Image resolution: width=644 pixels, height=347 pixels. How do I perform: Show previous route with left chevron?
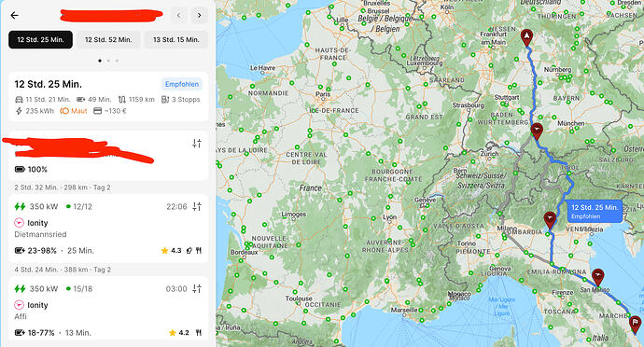178,16
